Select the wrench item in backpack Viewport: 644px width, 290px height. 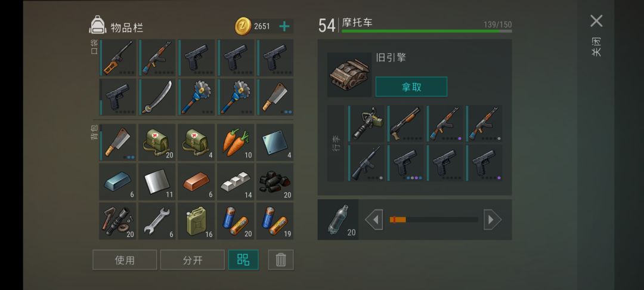click(x=156, y=221)
